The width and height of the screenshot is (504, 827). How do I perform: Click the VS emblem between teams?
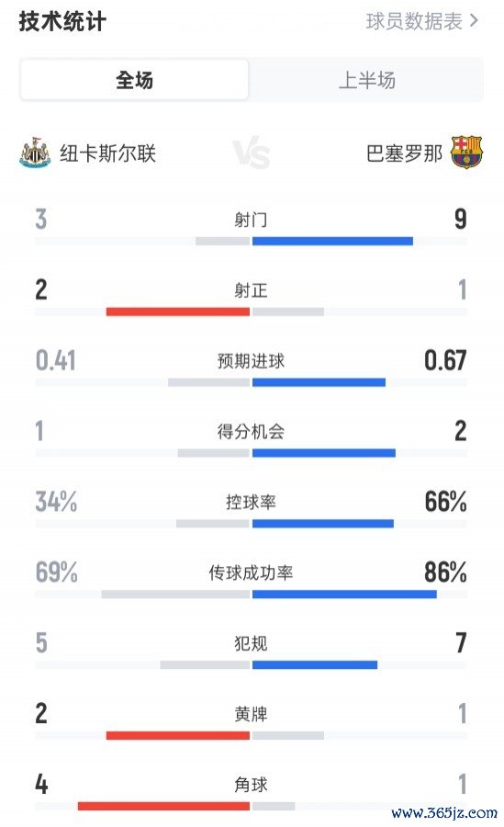(x=252, y=154)
